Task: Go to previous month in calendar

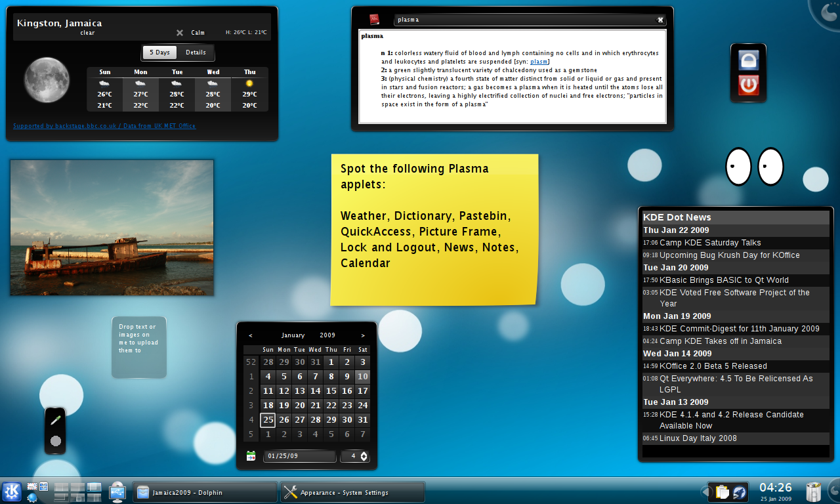Action: point(251,335)
